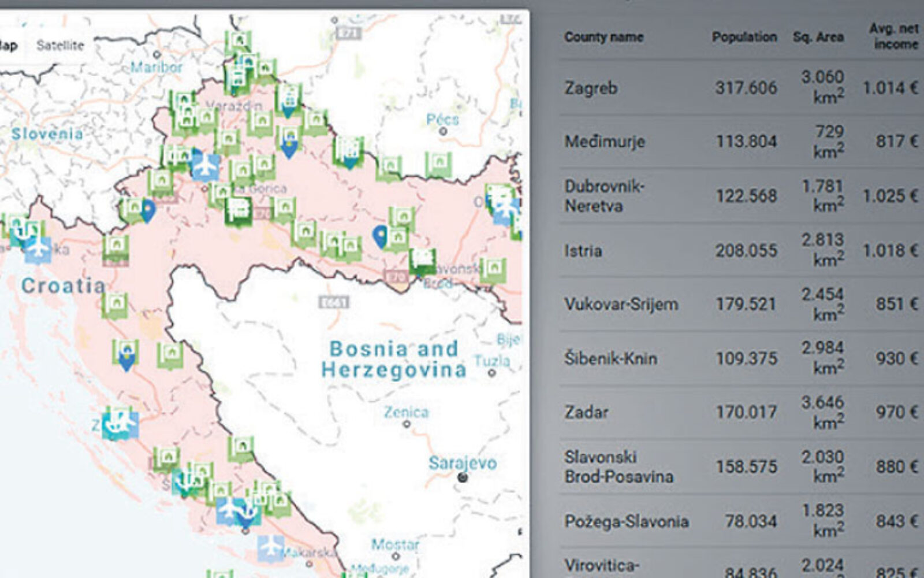Viewport: 924px width, 578px height.
Task: Select the airport marker near Rijeka coast
Action: [38, 249]
